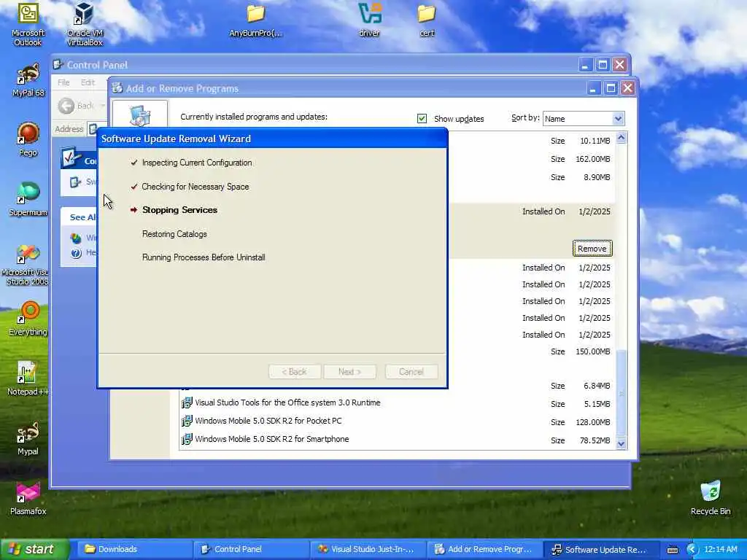Image resolution: width=747 pixels, height=560 pixels.
Task: Open the MyPal 68 desktop icon
Action: [x=28, y=80]
